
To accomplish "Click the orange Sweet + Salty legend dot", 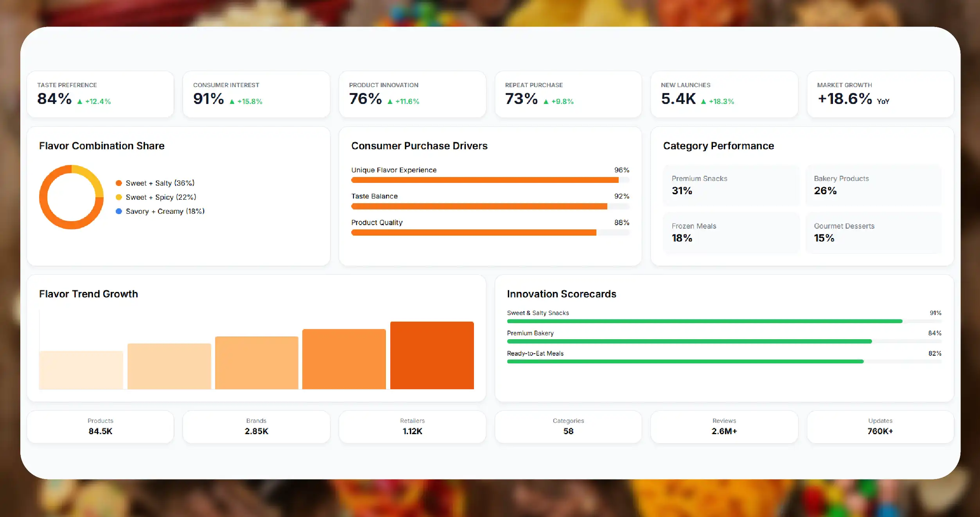I will coord(119,183).
